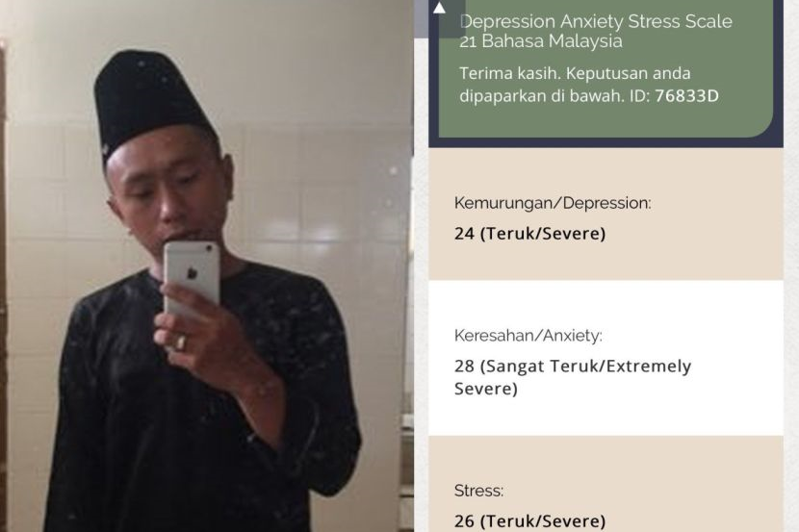Click the white triangle scroll-up icon

439,8
